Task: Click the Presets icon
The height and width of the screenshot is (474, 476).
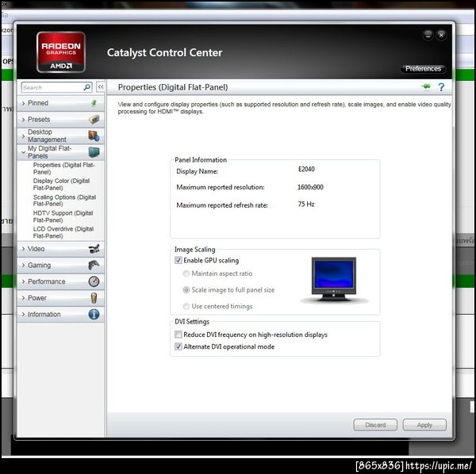Action: click(x=94, y=119)
